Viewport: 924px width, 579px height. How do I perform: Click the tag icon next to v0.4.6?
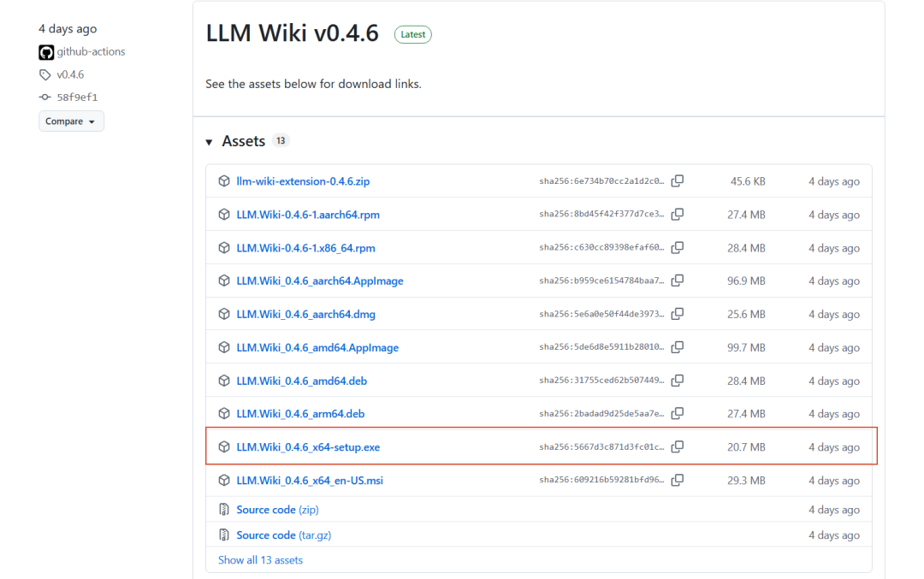[x=45, y=74]
